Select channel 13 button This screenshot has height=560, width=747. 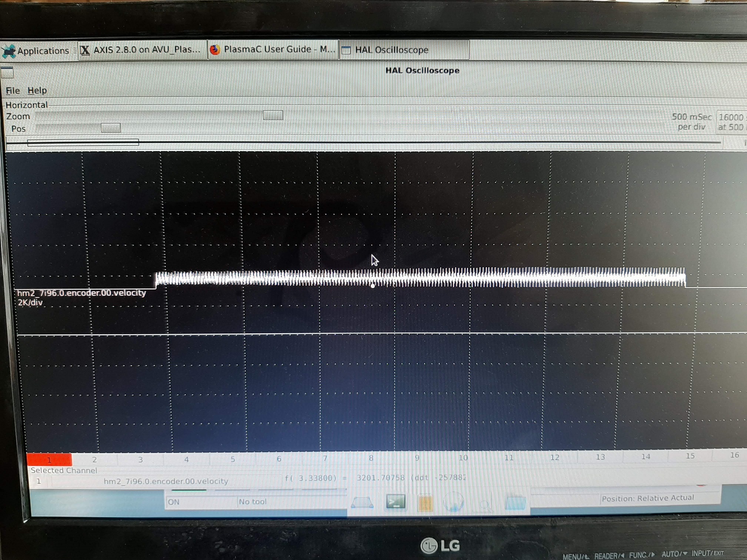point(600,457)
